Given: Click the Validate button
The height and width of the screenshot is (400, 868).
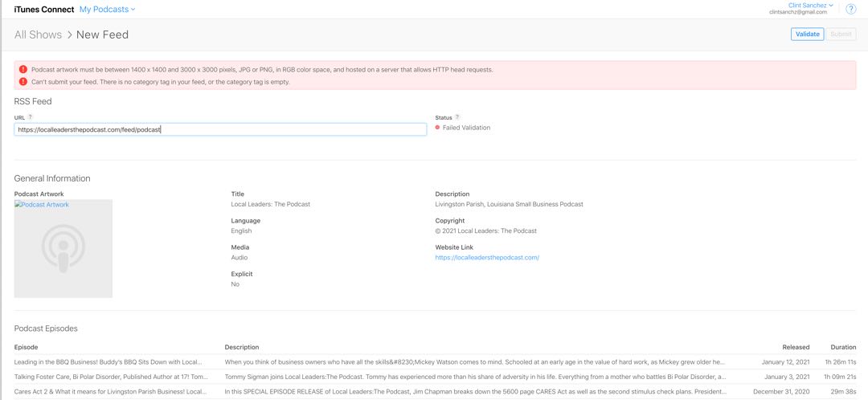Looking at the screenshot, I should click(807, 35).
